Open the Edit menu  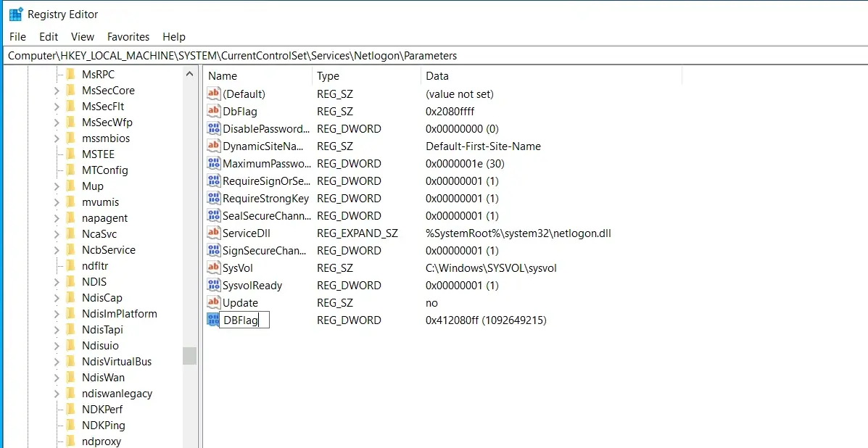coord(49,36)
